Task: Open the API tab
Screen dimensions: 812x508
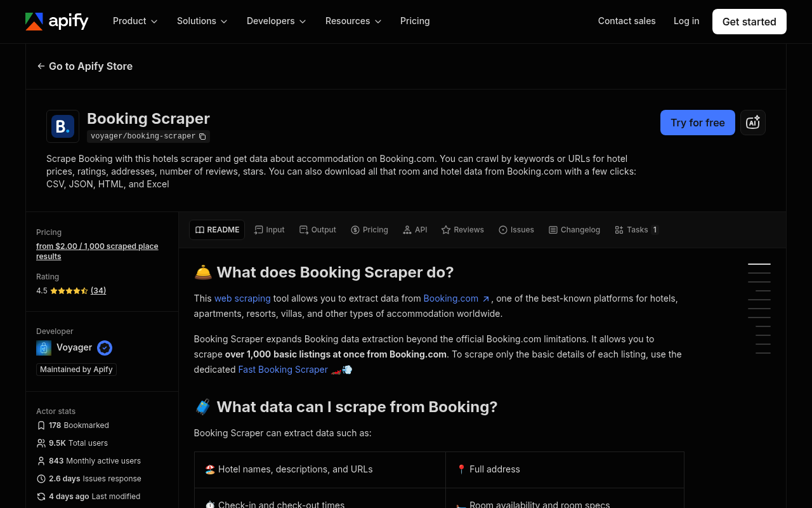Action: (x=415, y=230)
